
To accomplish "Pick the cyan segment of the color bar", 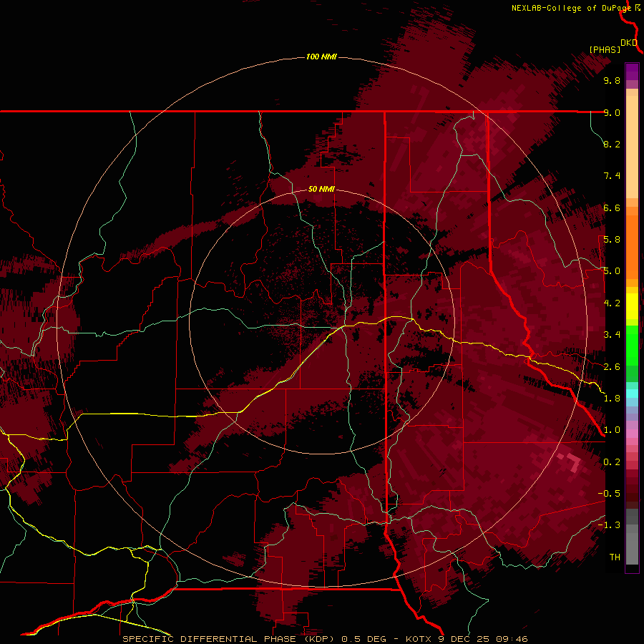I will point(632,394).
